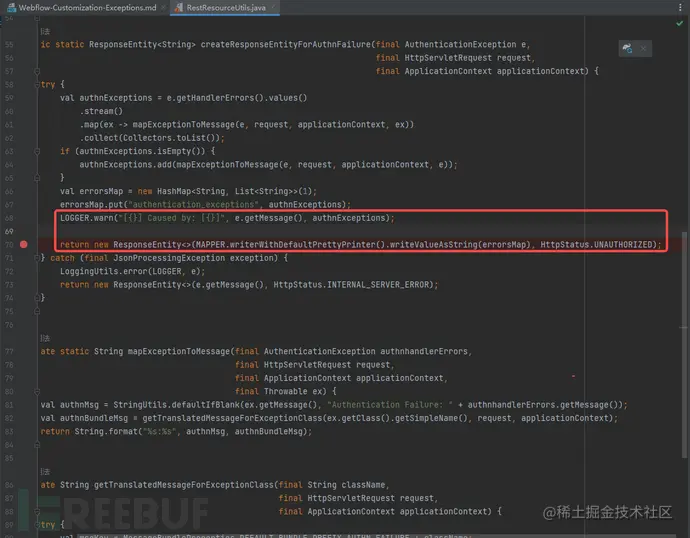The image size is (690, 538).
Task: Click LoggingUtils.error on line 72
Action: (x=103, y=271)
